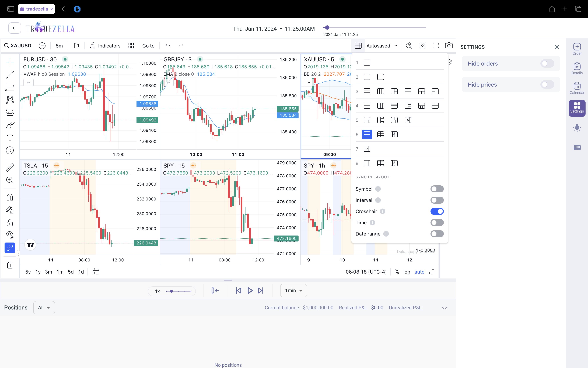Collapse GBPJPY indicator legend
Image resolution: width=588 pixels, height=368 pixels.
click(x=168, y=83)
